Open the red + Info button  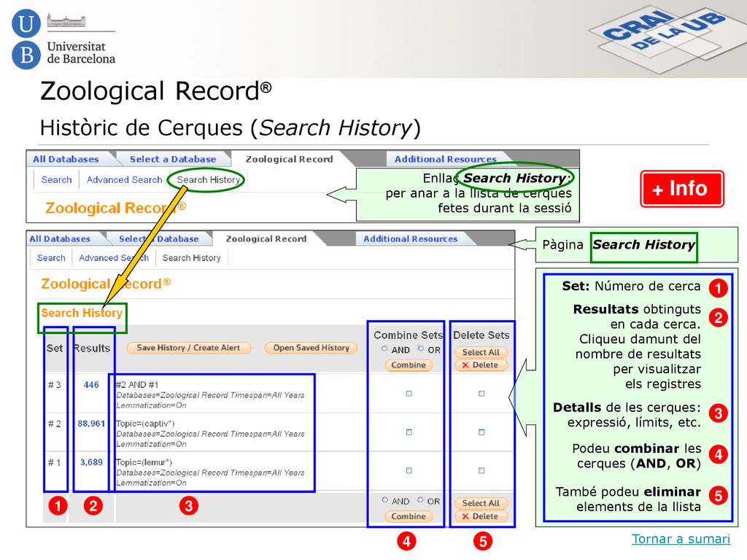click(x=682, y=189)
